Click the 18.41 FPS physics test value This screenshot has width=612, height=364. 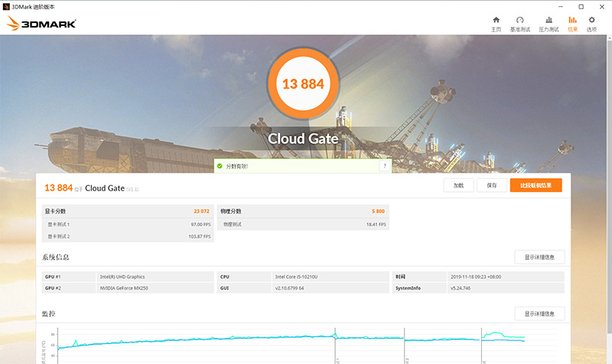[x=376, y=224]
